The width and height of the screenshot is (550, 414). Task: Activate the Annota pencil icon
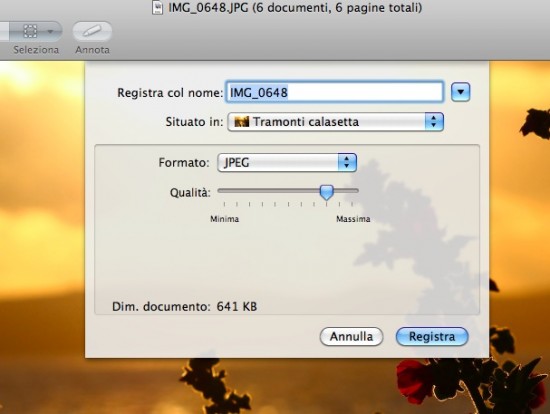click(x=92, y=31)
